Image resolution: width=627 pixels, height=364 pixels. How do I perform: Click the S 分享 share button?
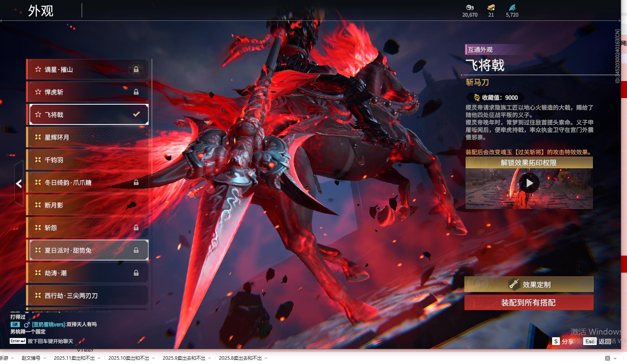(563, 341)
